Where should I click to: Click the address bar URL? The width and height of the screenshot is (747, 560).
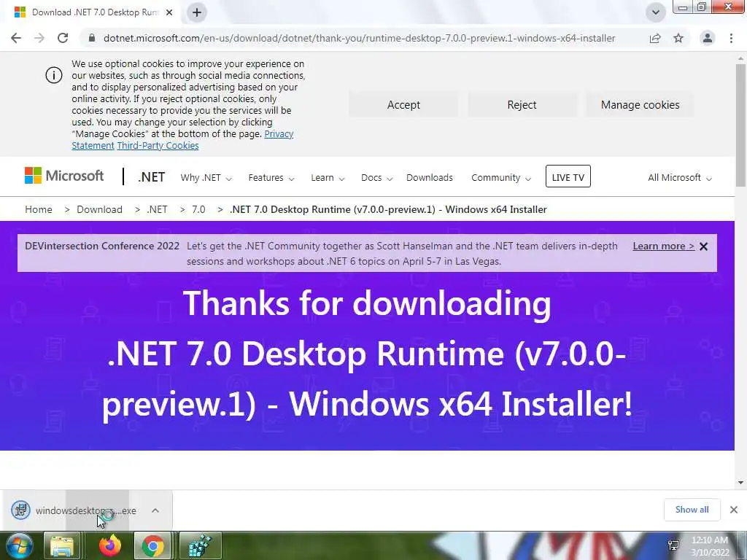(x=359, y=38)
